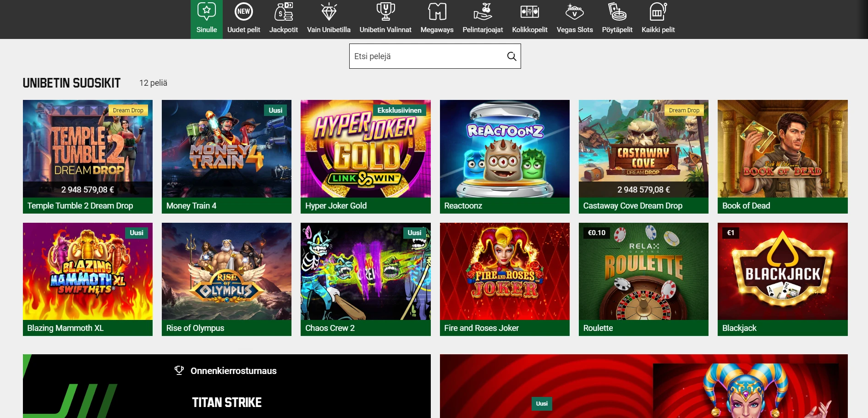Open Castaway Cove Dream Drop thumbnail
Viewport: 868px width, 418px height.
pyautogui.click(x=643, y=149)
